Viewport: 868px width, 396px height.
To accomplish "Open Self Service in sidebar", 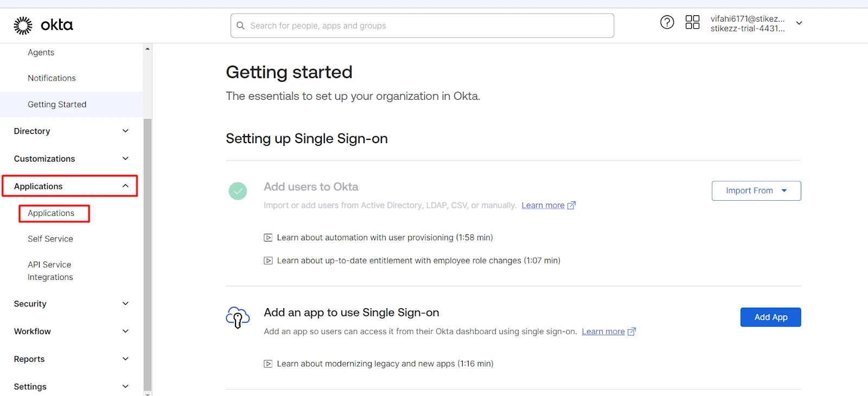I will [x=50, y=239].
